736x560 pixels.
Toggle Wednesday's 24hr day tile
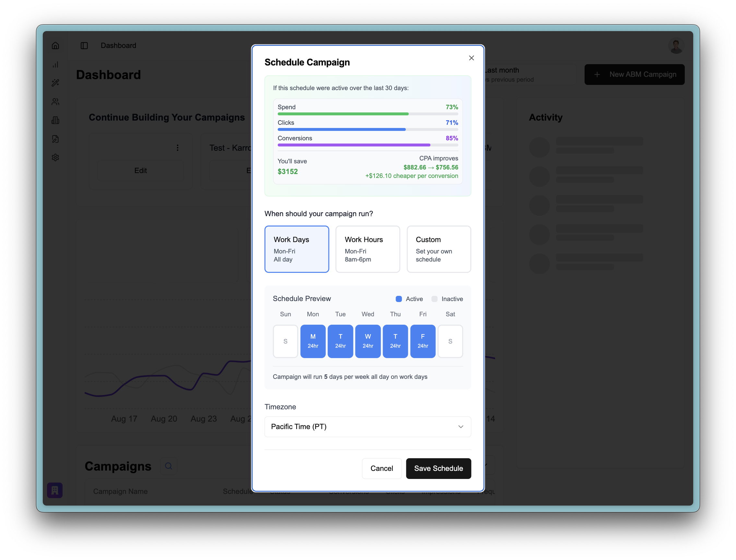pyautogui.click(x=368, y=341)
